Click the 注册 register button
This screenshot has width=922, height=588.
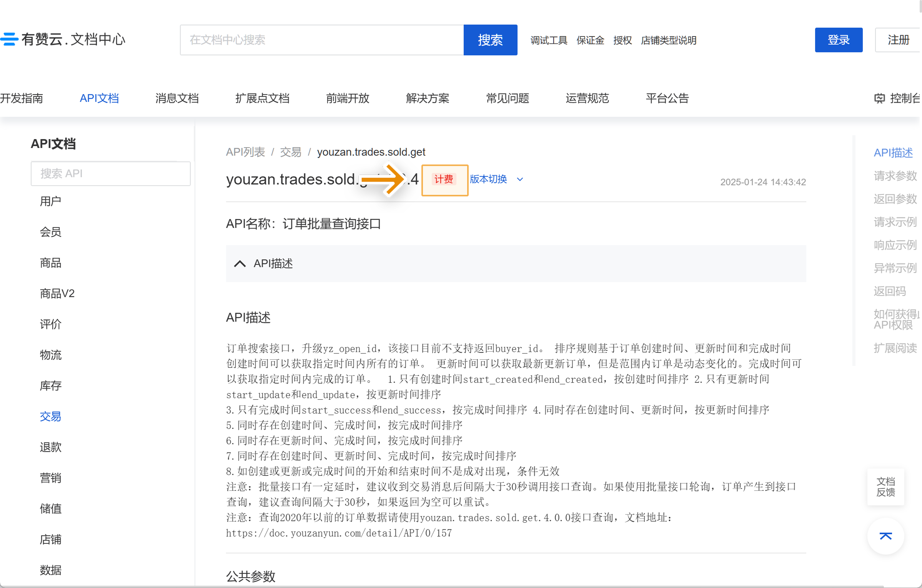click(898, 40)
